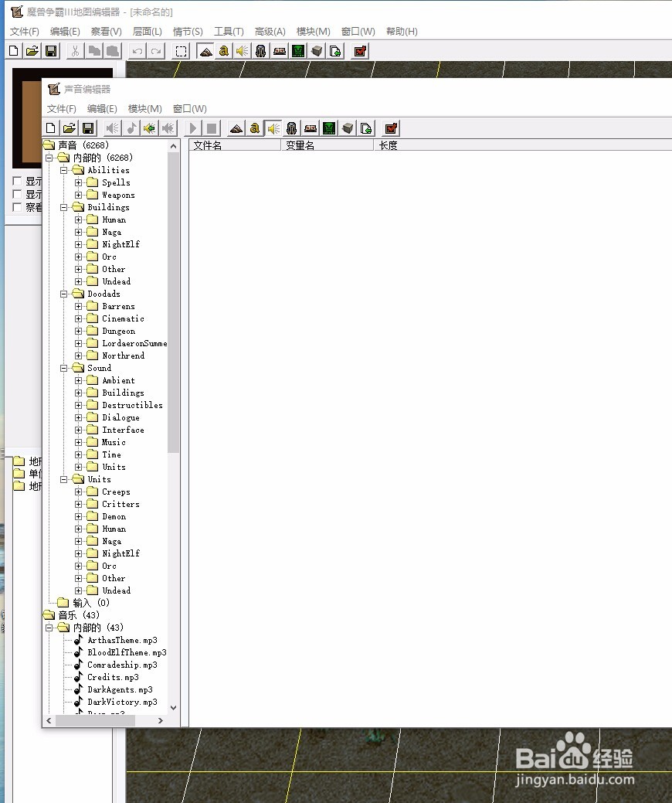This screenshot has height=803, width=672.
Task: Click tree vertical scrollbar thumb
Action: (x=174, y=302)
